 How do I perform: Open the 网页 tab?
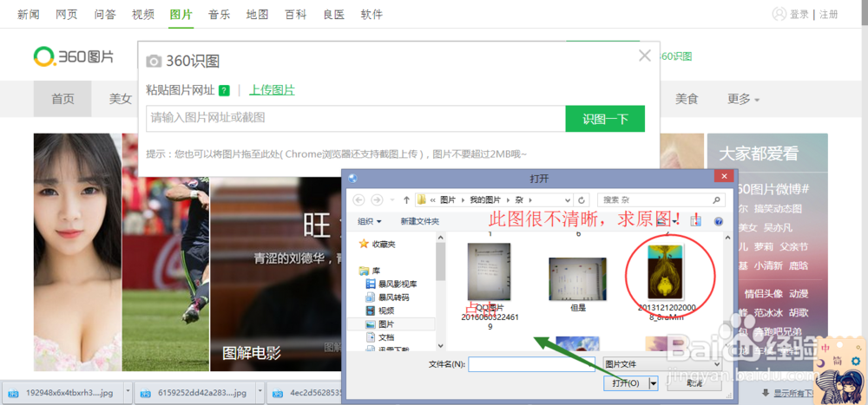[67, 15]
